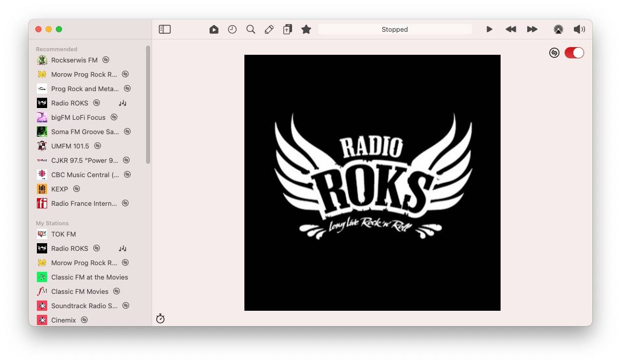
Task: Open the sleep timer stopwatch icon
Action: (x=160, y=319)
